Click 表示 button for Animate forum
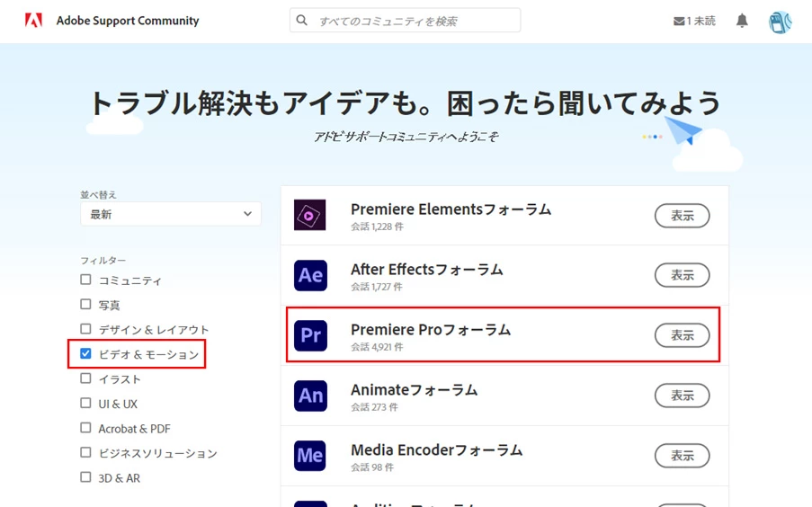 (682, 396)
